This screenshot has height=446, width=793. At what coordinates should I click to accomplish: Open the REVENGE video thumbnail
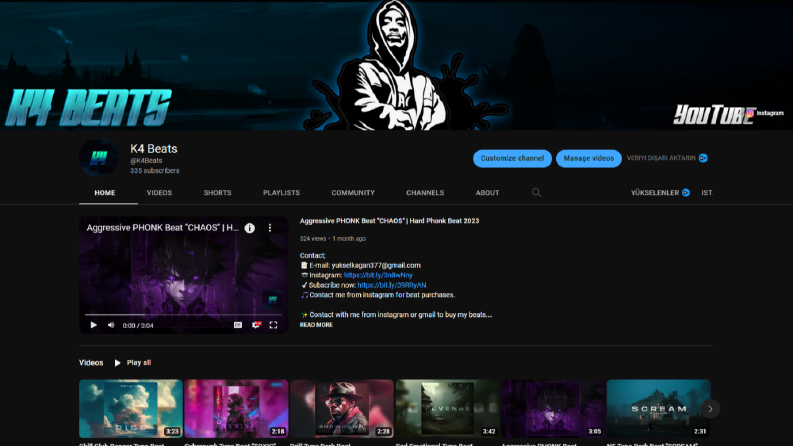[448, 409]
